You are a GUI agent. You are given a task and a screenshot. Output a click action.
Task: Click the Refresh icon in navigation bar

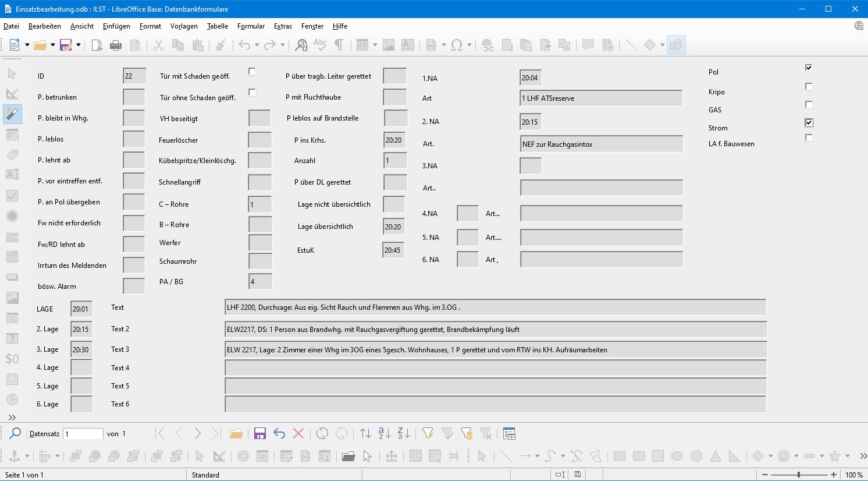coord(322,434)
